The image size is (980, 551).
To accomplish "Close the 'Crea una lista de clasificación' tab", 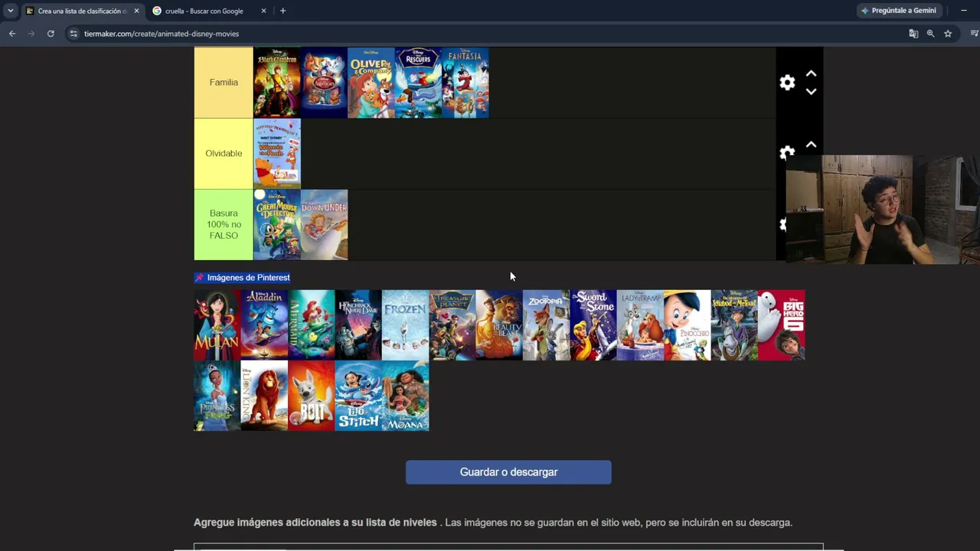I will [136, 11].
